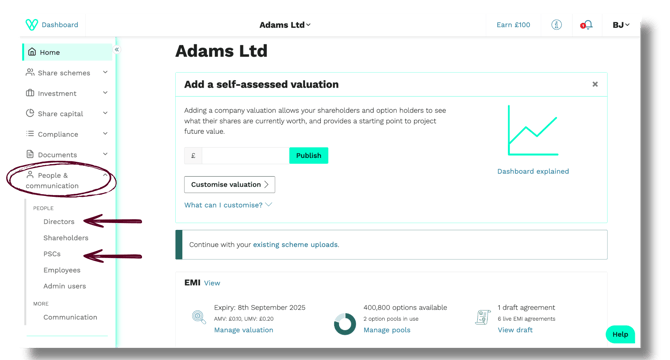670x360 pixels.
Task: Open the existing scheme uploads link
Action: 296,245
